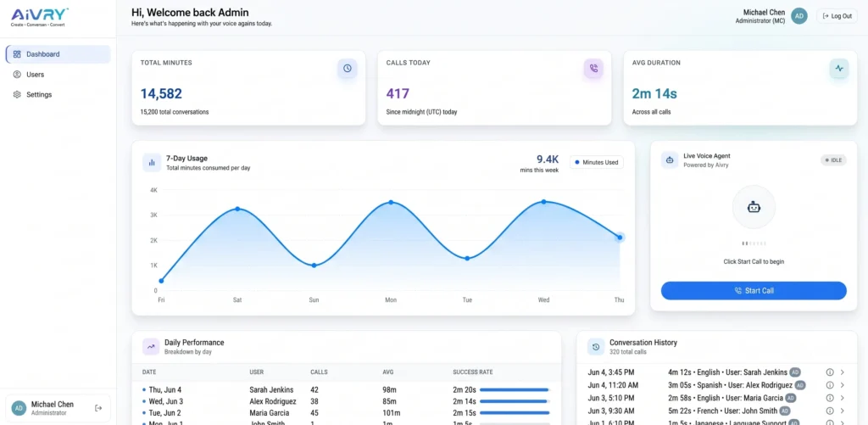Click the trend icon beside Daily Performance

(x=151, y=346)
